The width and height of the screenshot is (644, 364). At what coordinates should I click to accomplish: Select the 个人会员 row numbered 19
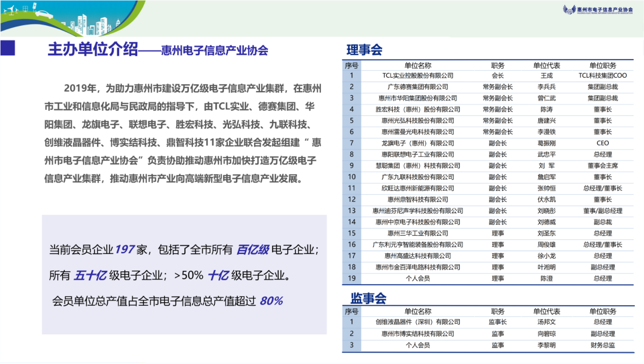(418, 278)
